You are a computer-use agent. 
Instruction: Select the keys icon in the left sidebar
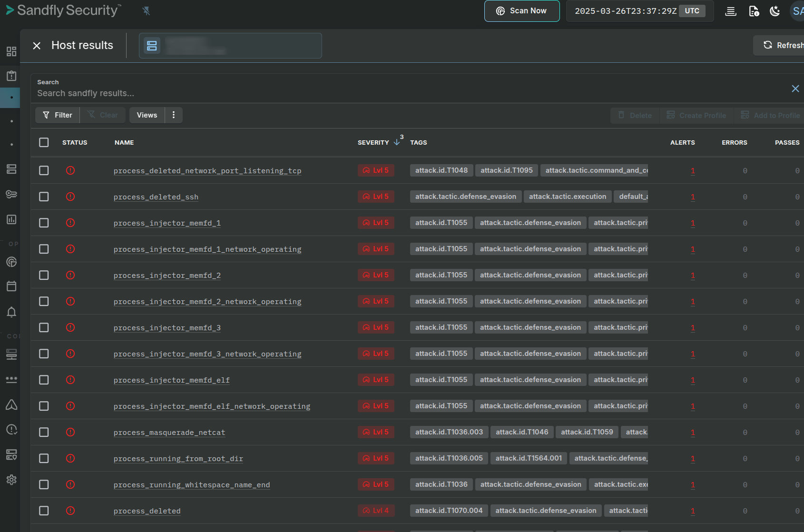(x=11, y=194)
